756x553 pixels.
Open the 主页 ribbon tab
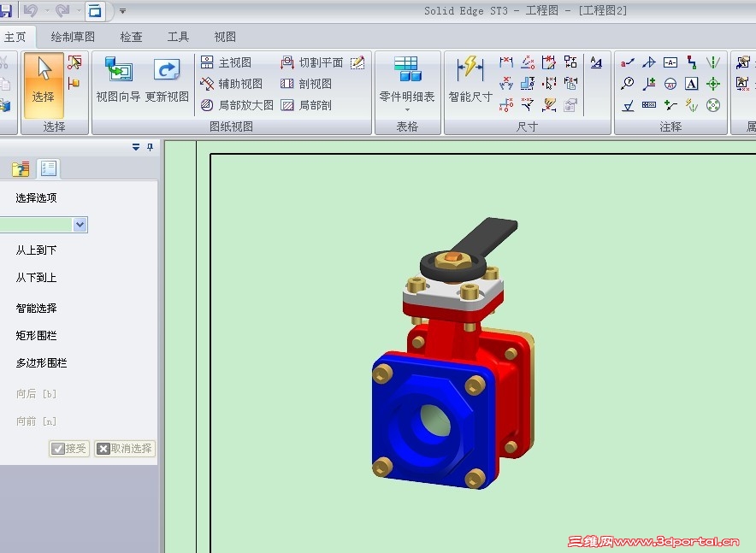coord(15,37)
